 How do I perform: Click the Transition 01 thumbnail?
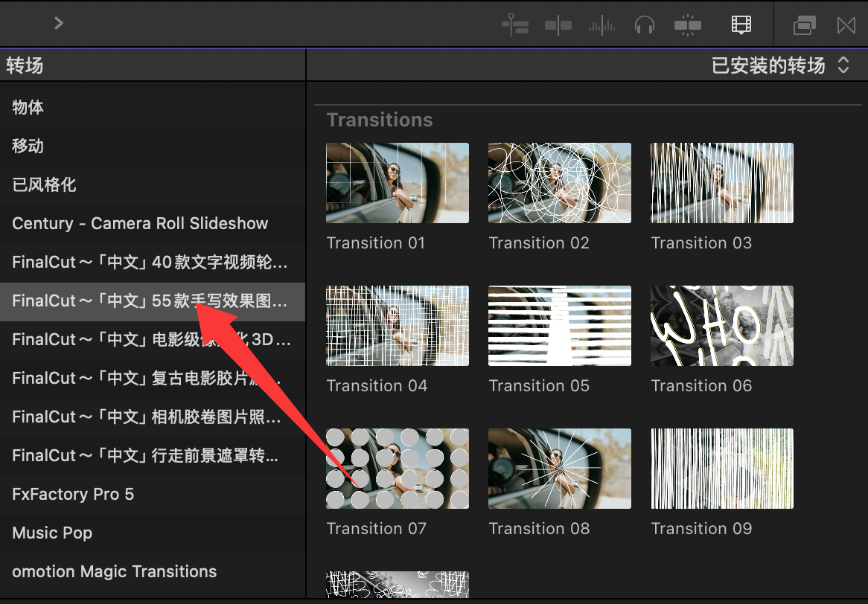point(398,183)
